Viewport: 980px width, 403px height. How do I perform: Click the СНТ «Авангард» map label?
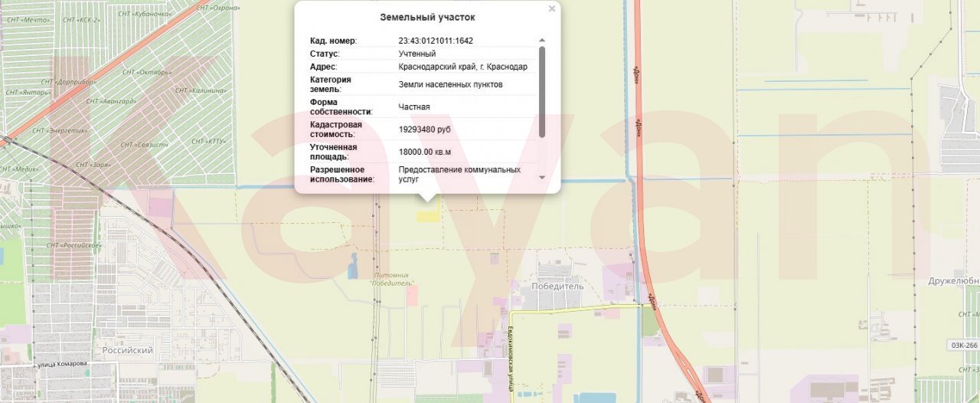click(111, 101)
